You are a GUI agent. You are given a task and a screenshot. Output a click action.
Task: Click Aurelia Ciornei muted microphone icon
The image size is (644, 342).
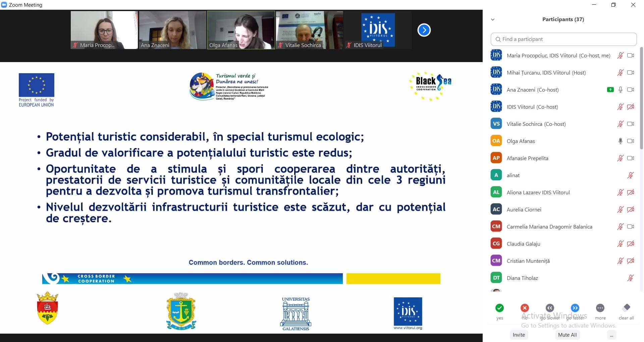[x=621, y=210]
